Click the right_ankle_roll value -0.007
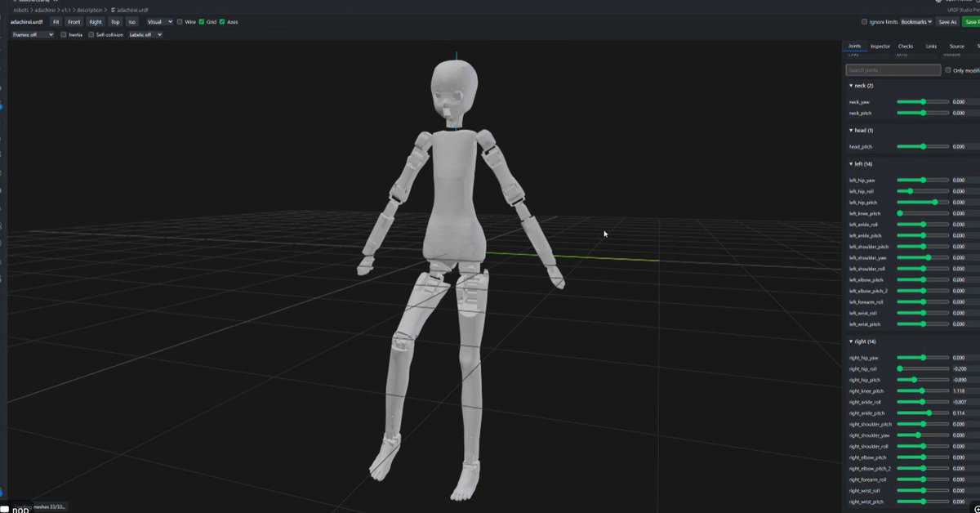This screenshot has height=513, width=980. [960, 402]
